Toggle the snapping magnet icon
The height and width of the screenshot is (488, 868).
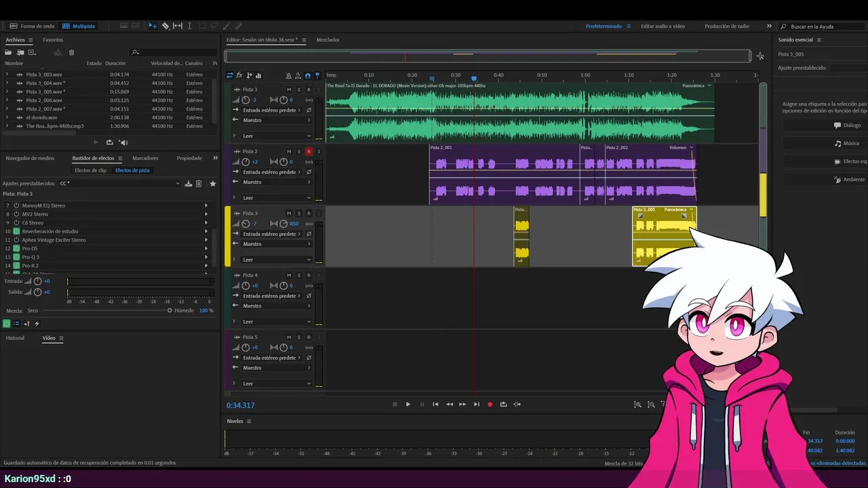tap(308, 75)
